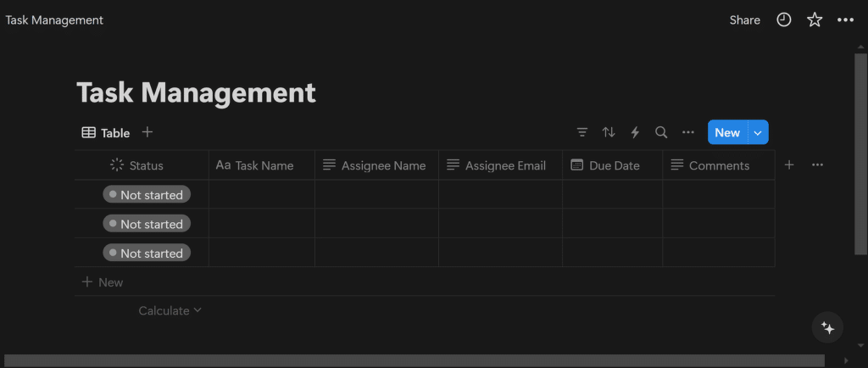Viewport: 868px width, 368px height.
Task: Open page options three-dot menu
Action: click(x=845, y=20)
